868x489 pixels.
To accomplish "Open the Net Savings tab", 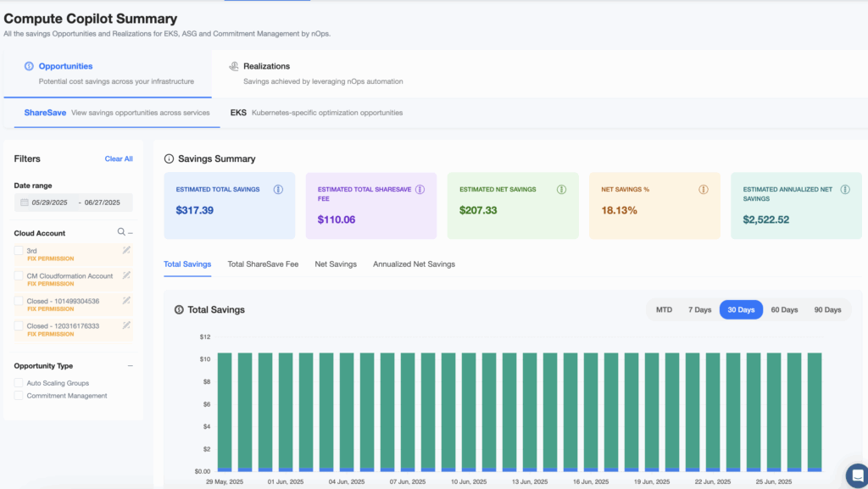I will [336, 264].
